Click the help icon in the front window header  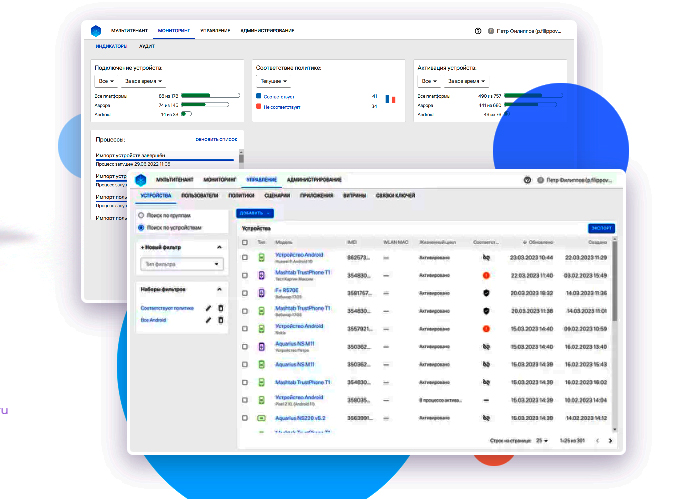(526, 180)
